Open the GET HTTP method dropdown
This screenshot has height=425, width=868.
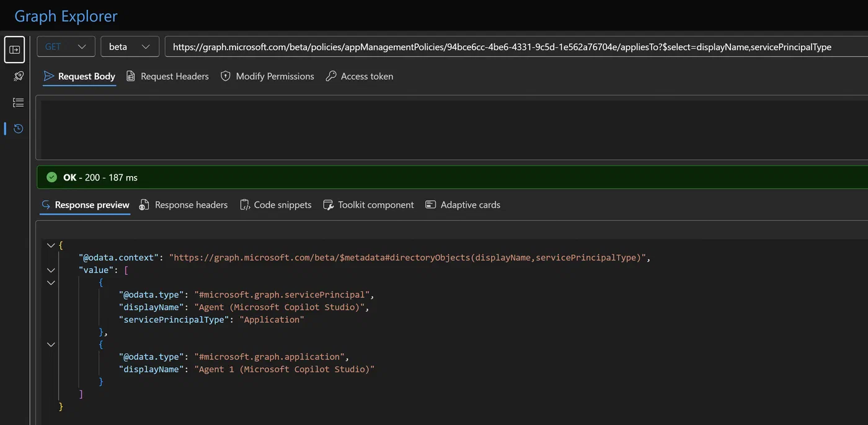(66, 47)
